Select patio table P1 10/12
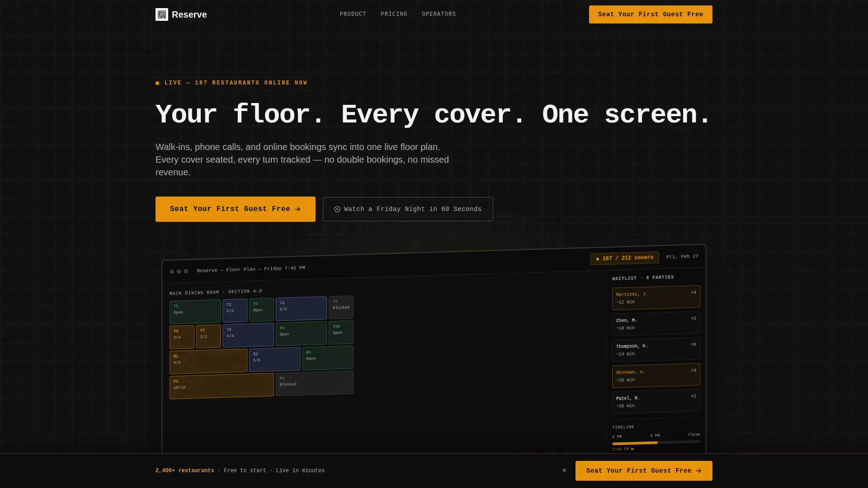868x488 pixels. click(x=222, y=386)
